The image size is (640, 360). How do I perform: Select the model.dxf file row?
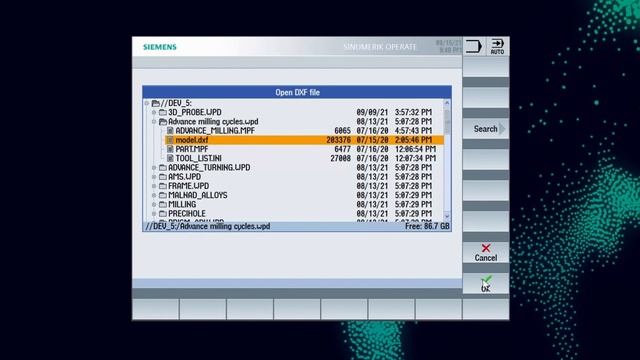pos(304,140)
